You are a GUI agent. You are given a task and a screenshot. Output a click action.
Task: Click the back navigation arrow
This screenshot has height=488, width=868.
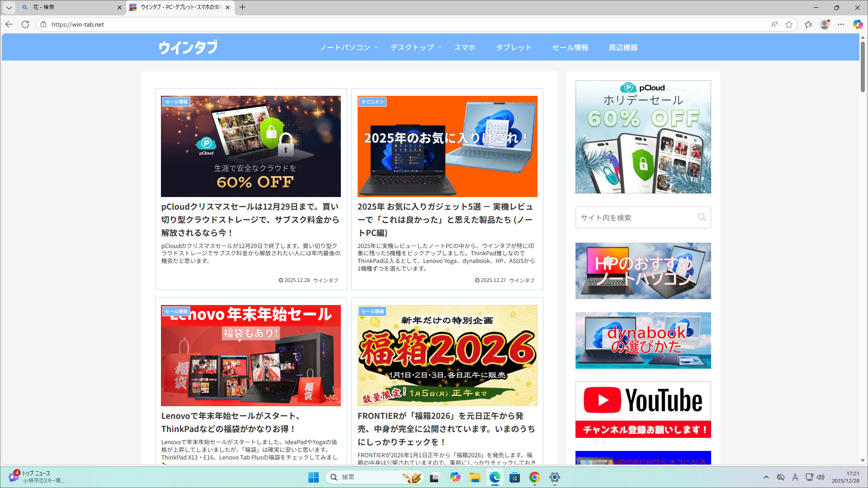(x=9, y=24)
